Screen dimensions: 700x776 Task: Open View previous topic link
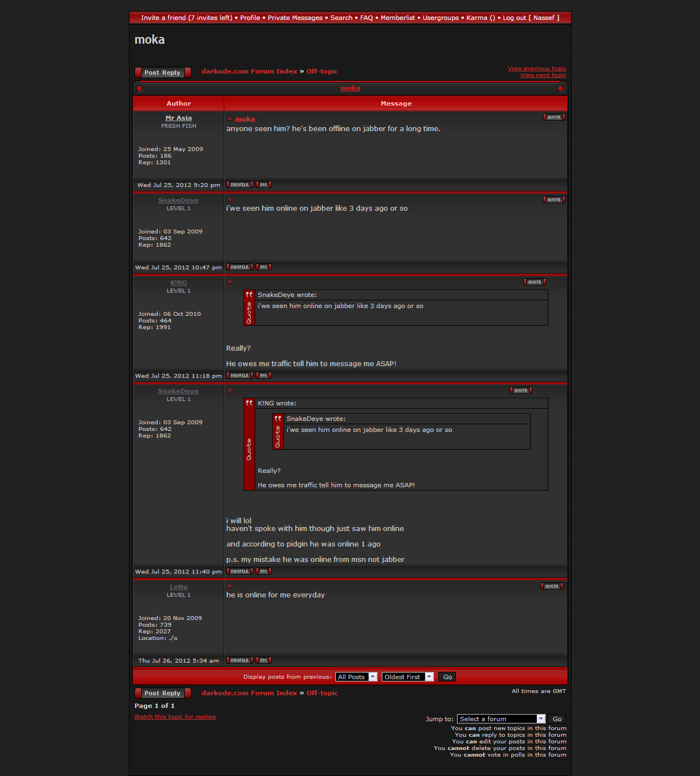[x=537, y=69]
